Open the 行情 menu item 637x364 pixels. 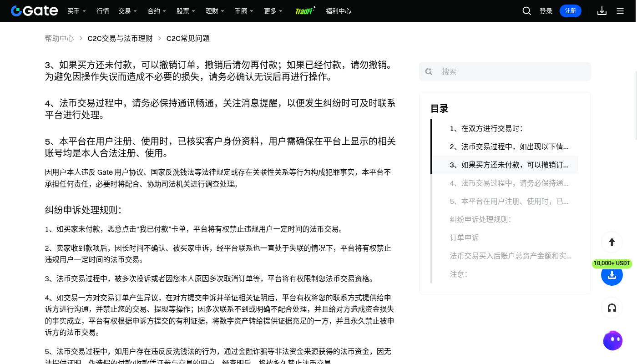tap(103, 11)
